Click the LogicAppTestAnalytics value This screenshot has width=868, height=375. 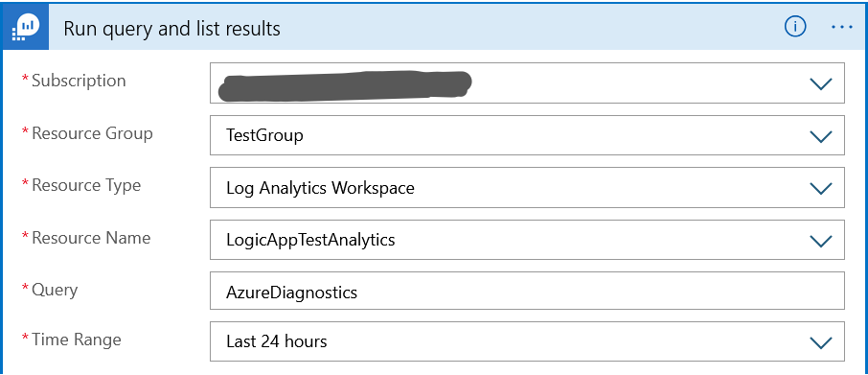pyautogui.click(x=310, y=240)
